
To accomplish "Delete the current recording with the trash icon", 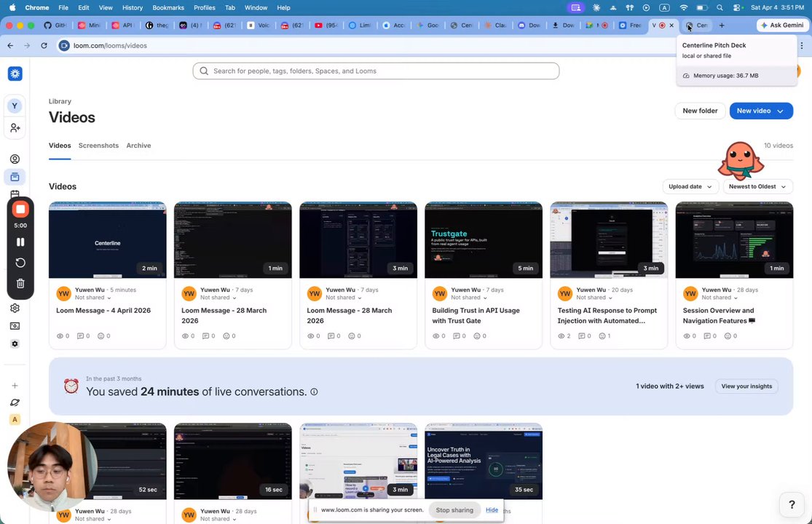I will point(20,283).
